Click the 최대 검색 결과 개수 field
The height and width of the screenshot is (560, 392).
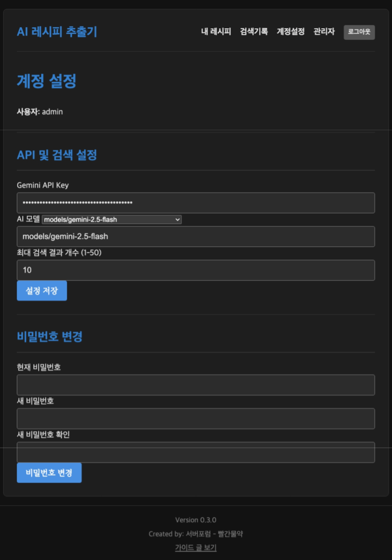pos(195,270)
